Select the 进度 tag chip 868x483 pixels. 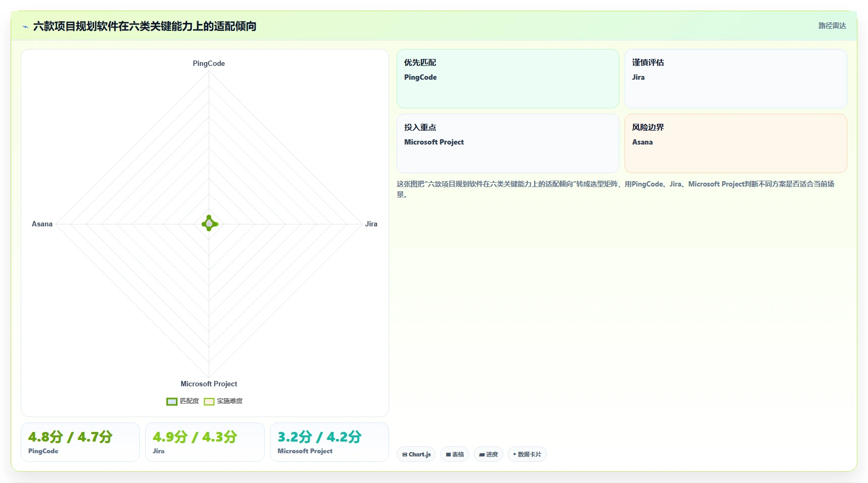pos(488,454)
